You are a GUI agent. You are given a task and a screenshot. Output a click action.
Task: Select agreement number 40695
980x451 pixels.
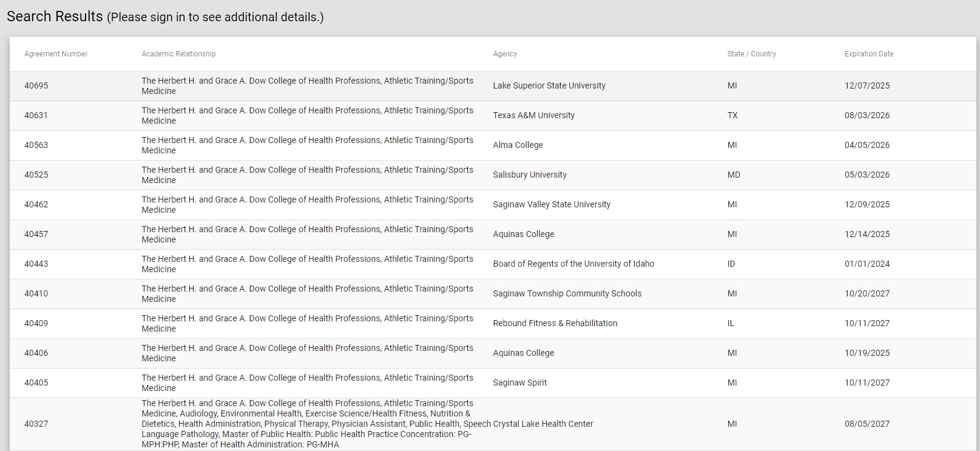click(36, 85)
